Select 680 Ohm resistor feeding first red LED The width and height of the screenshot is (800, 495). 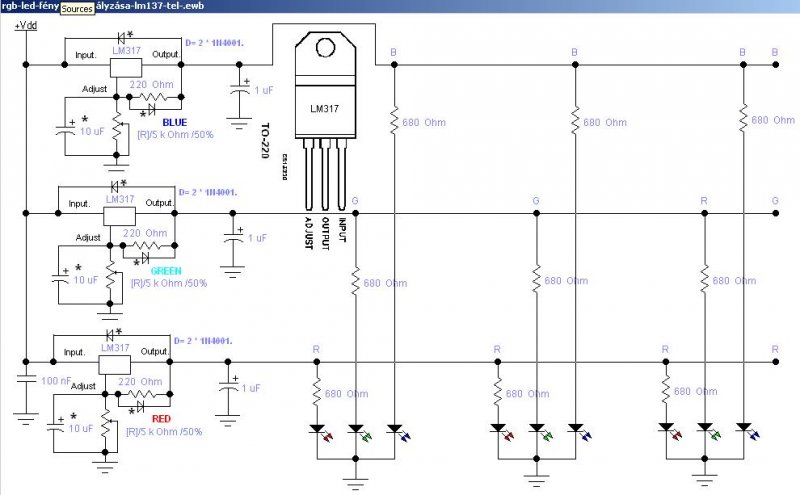pos(317,393)
